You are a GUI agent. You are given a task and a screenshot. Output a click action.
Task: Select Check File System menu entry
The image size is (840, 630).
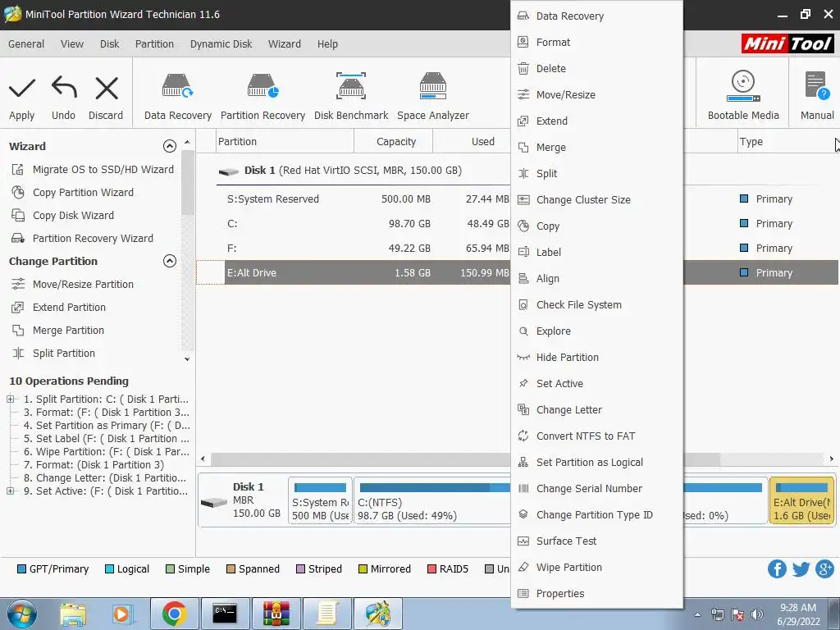pyautogui.click(x=597, y=305)
